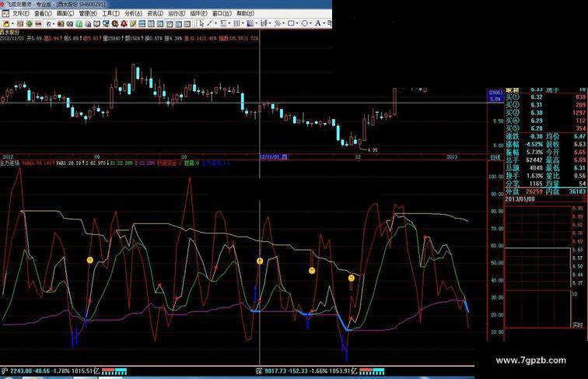This screenshot has width=588, height=379.
Task: Select the Gann fan lines tool
Action: coord(250,23)
